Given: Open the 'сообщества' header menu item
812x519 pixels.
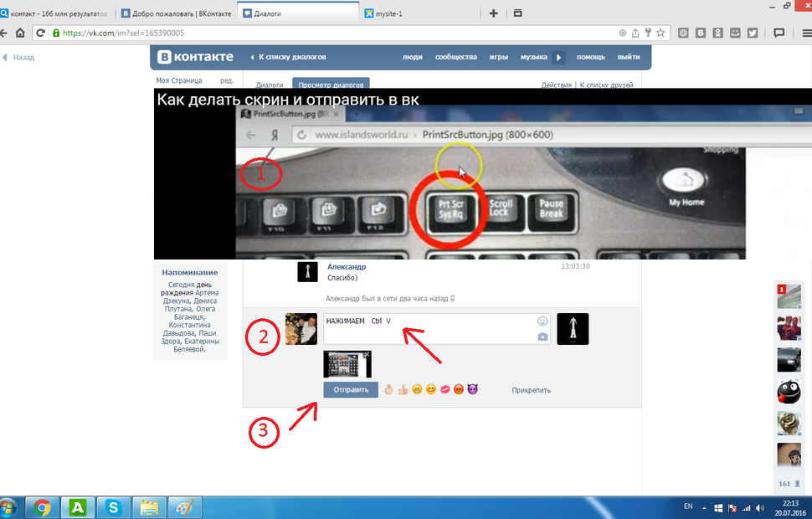Looking at the screenshot, I should click(455, 57).
